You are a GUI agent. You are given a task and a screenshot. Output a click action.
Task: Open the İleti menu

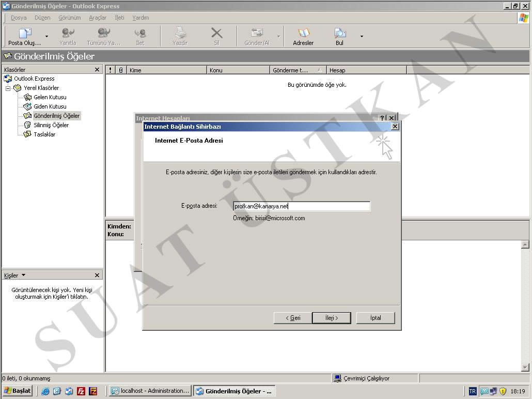pyautogui.click(x=119, y=18)
